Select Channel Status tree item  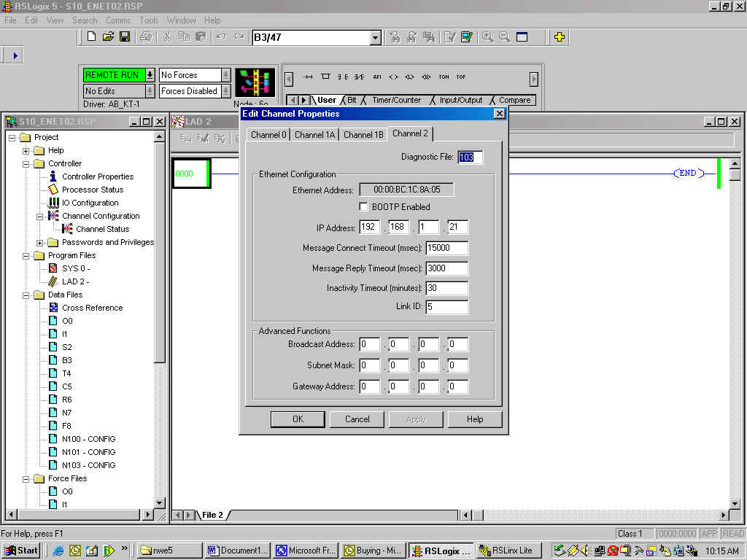pyautogui.click(x=102, y=229)
